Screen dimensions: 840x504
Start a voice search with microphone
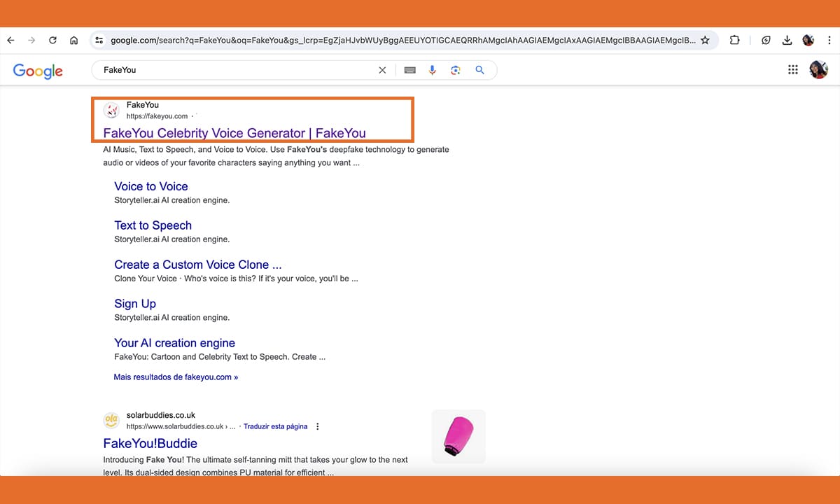(433, 70)
